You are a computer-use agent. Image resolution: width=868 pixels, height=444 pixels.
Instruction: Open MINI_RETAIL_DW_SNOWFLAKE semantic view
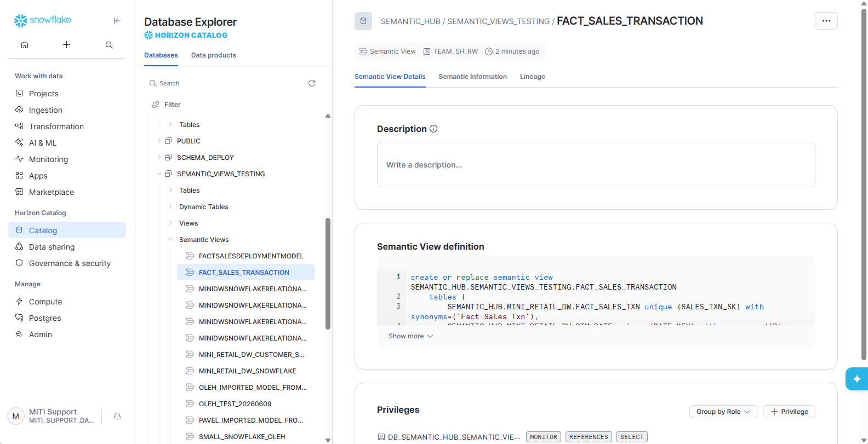246,371
